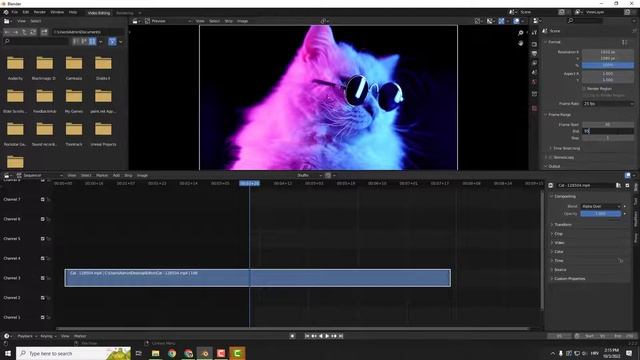Adjust the strip Opacity slider
Screen dimensions: 640x360
[x=601, y=214]
